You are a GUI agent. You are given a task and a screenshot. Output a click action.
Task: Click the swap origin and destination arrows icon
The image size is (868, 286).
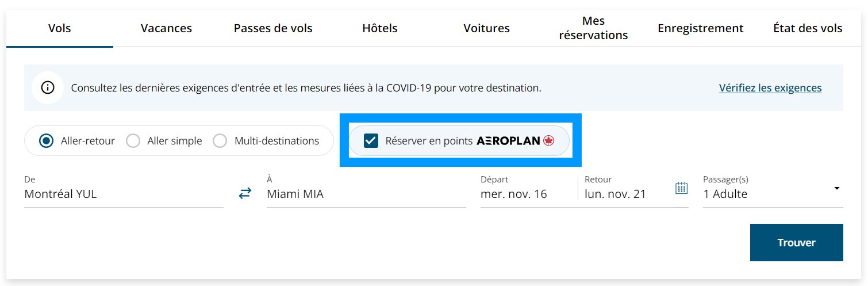click(245, 194)
